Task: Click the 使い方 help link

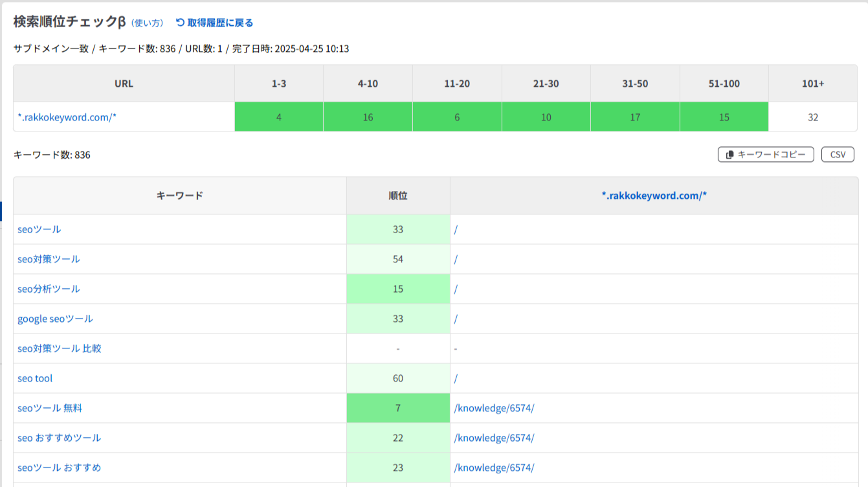Action: pyautogui.click(x=148, y=23)
